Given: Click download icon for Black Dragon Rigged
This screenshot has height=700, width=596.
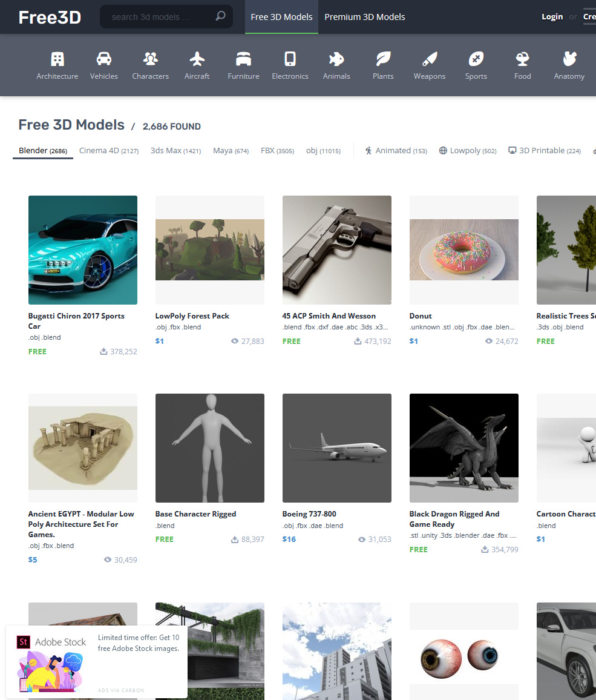Looking at the screenshot, I should click(485, 550).
